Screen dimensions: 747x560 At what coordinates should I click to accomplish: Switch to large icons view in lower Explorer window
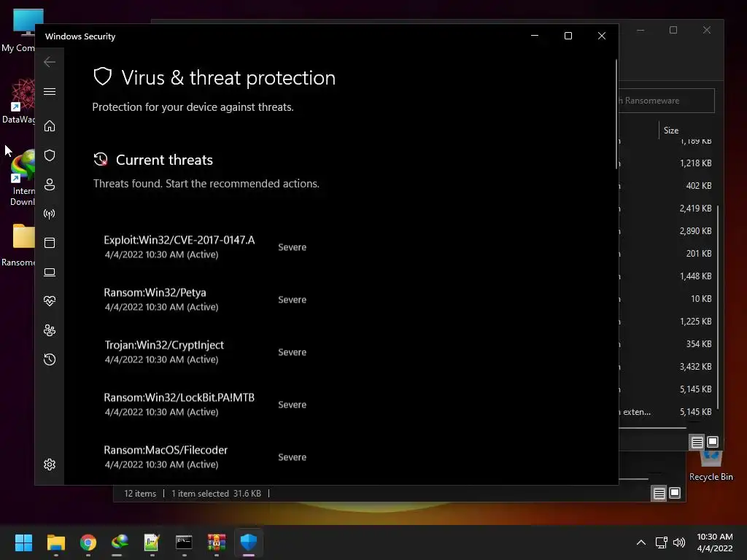point(675,494)
